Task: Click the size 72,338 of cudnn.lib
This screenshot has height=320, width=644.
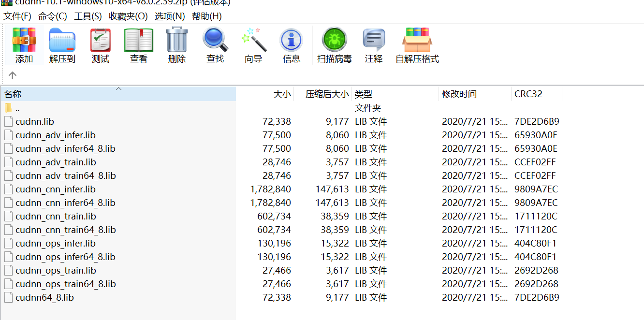Action: click(x=277, y=121)
